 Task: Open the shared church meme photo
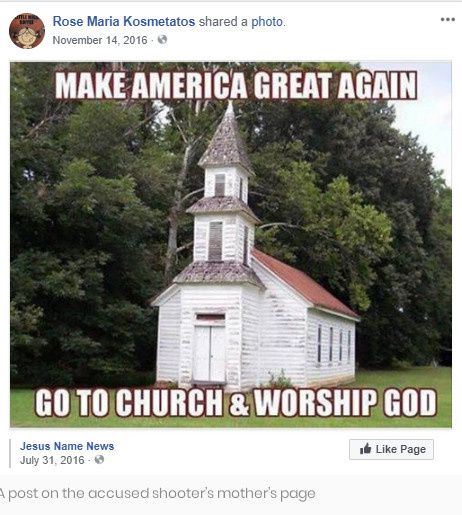point(231,244)
